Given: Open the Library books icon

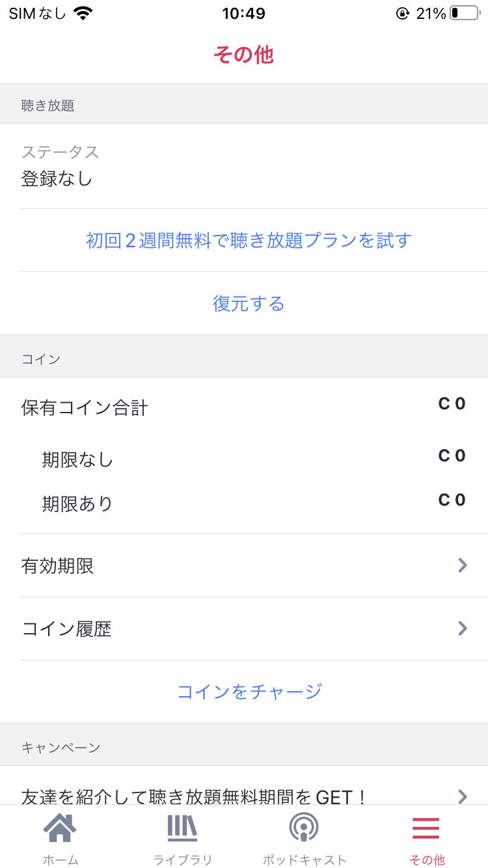Looking at the screenshot, I should point(182,828).
